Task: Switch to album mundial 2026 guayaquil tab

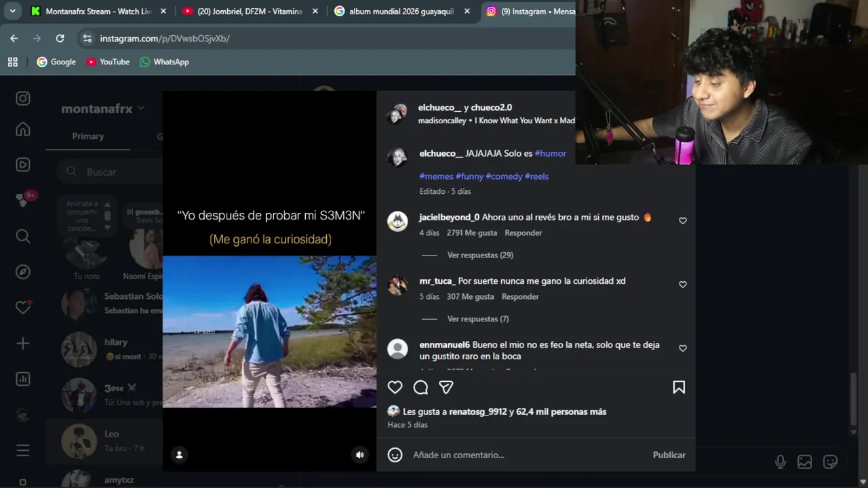Action: coord(401,11)
